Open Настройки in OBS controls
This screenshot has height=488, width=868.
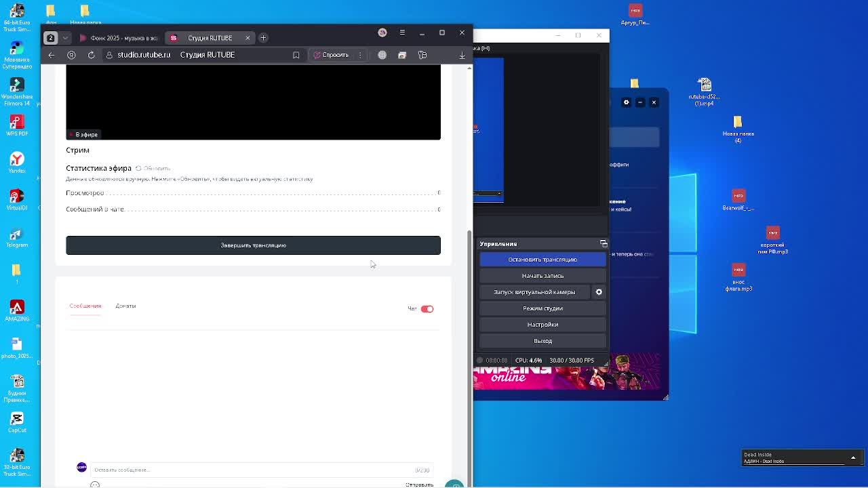tap(542, 325)
